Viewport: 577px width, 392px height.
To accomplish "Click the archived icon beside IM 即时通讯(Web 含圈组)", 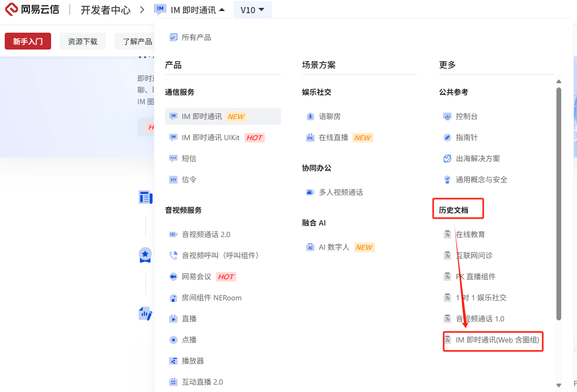I will pyautogui.click(x=447, y=340).
